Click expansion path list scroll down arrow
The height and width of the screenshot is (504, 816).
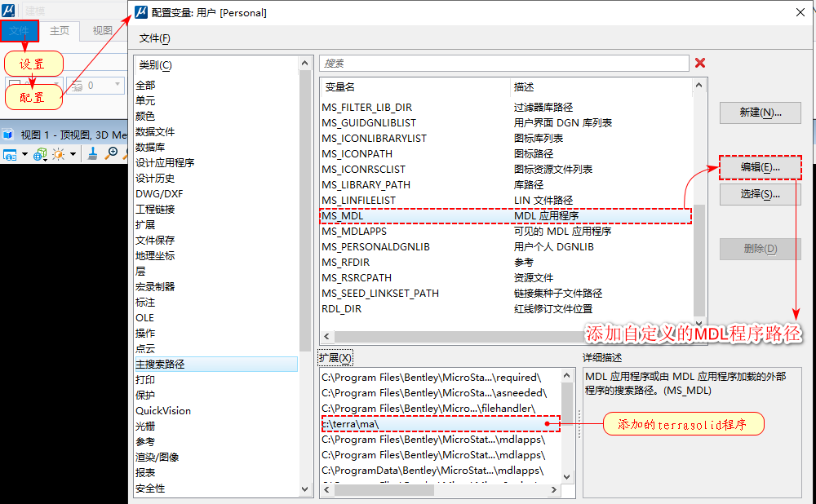(567, 476)
